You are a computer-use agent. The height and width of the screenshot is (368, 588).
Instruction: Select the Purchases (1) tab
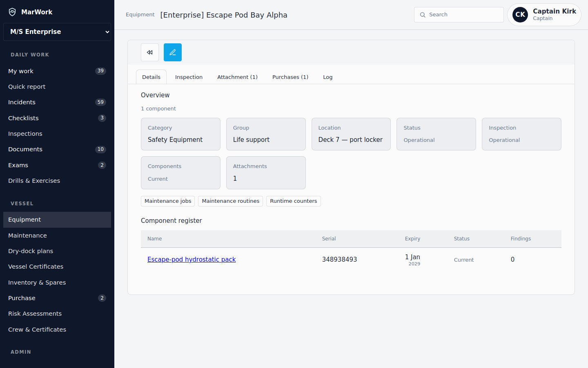click(x=290, y=77)
